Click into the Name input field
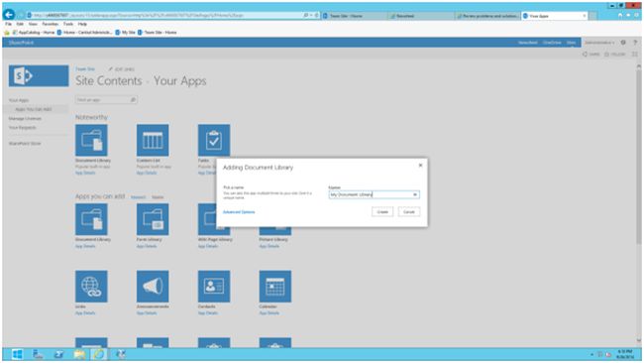This screenshot has width=644, height=363. (x=374, y=194)
